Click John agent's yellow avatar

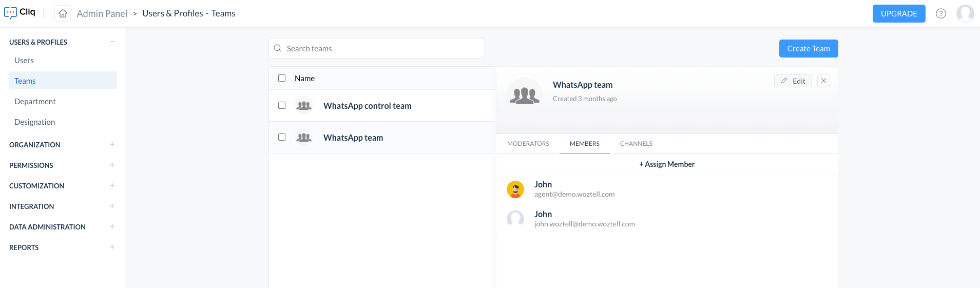coord(515,189)
